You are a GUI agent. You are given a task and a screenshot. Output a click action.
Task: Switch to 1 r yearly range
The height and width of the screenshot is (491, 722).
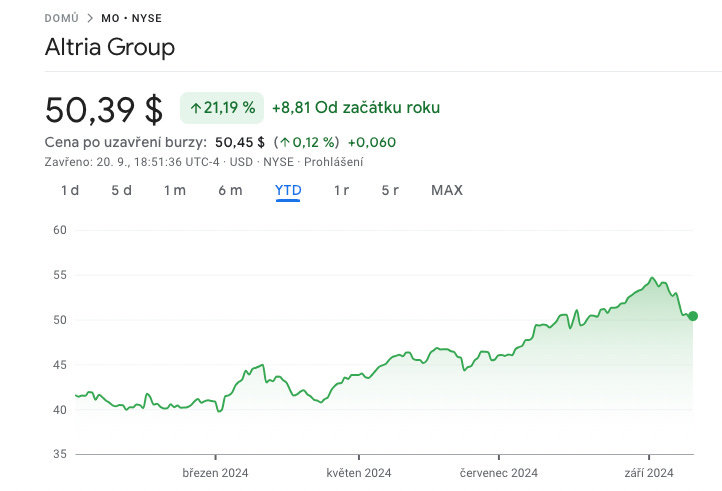click(x=341, y=190)
